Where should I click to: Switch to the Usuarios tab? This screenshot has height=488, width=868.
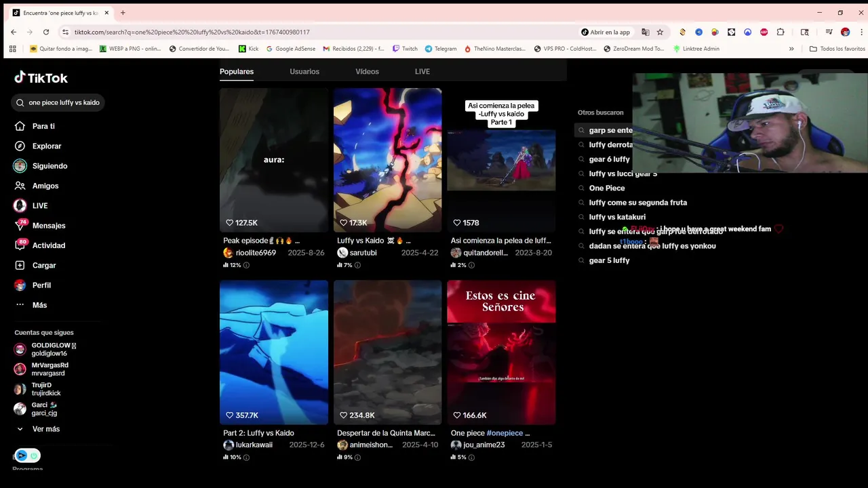tap(304, 72)
